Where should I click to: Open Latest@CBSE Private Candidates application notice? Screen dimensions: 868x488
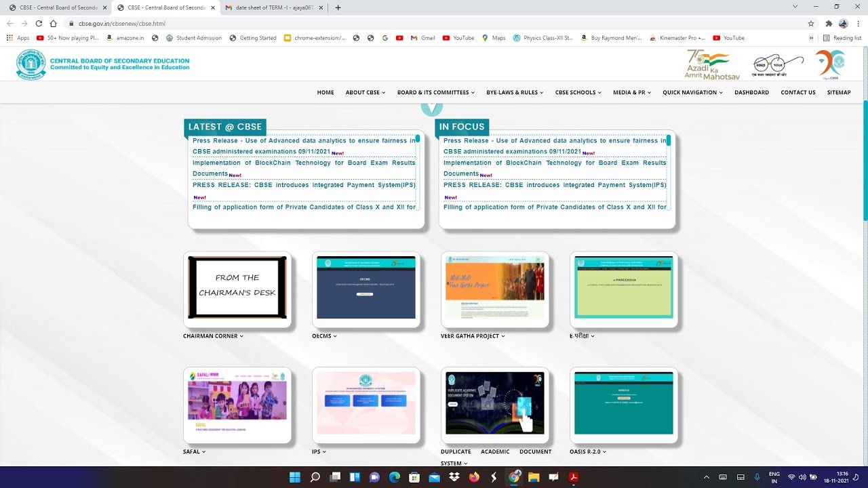pyautogui.click(x=304, y=207)
